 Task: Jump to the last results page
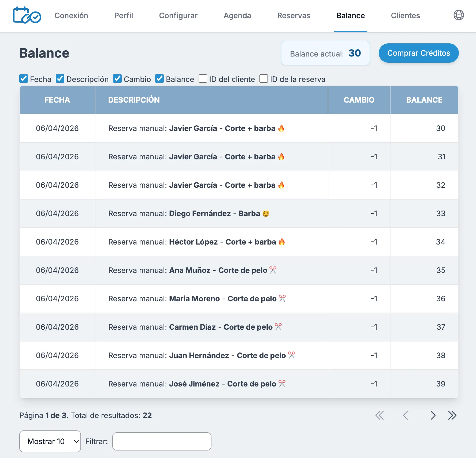click(x=452, y=415)
